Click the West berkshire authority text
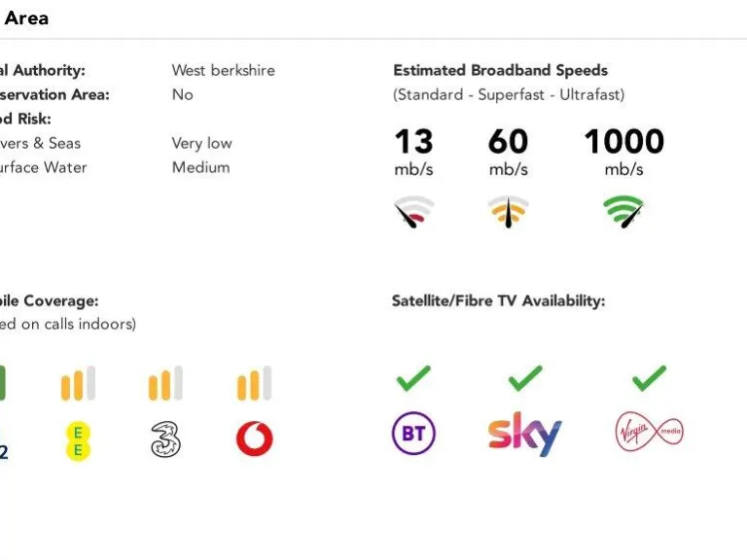 223,70
